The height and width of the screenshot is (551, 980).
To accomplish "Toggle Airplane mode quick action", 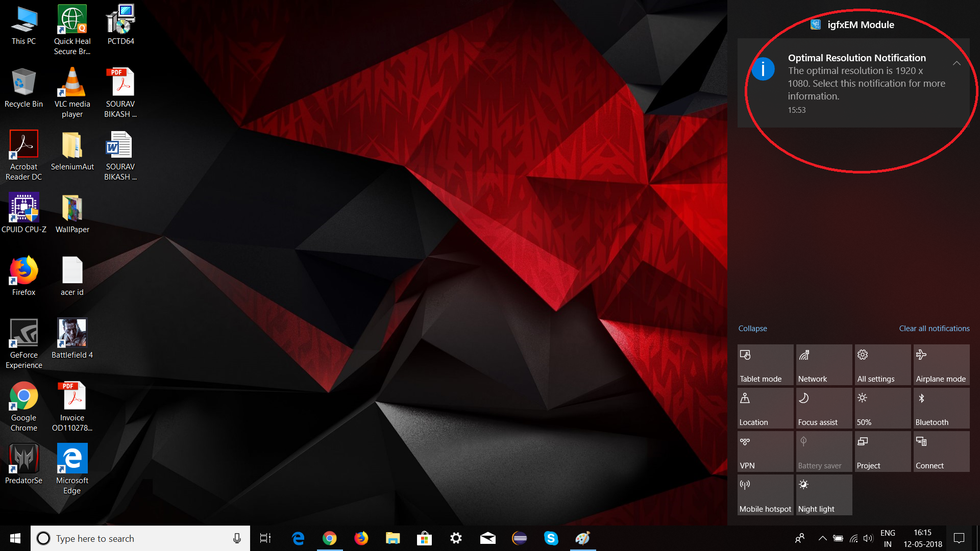I will point(941,365).
